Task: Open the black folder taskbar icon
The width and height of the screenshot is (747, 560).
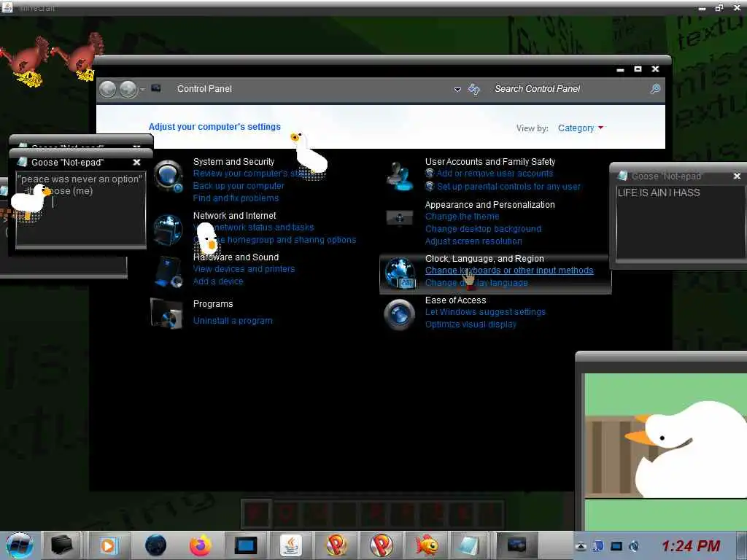Action: [61, 545]
